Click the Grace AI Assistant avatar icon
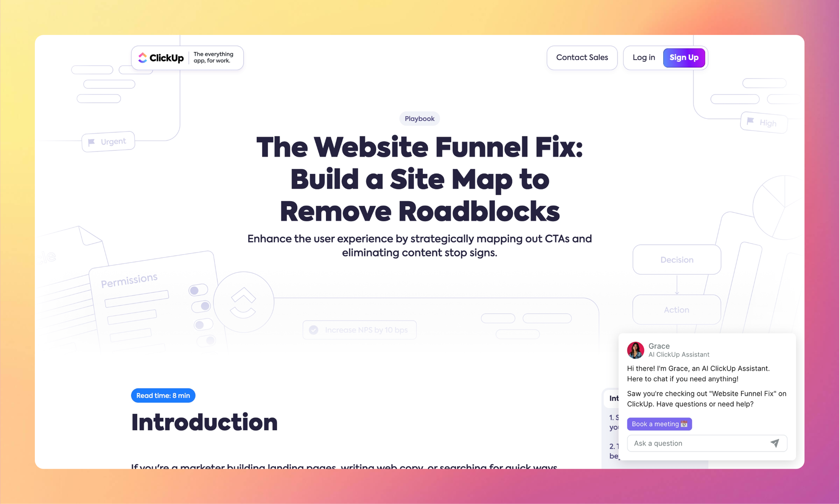The image size is (840, 504). click(x=635, y=350)
